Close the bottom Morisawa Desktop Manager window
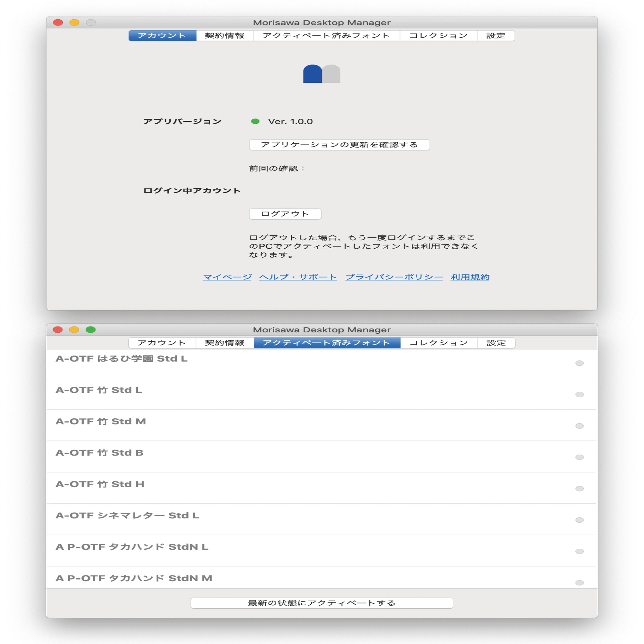The width and height of the screenshot is (644, 644). point(58,329)
